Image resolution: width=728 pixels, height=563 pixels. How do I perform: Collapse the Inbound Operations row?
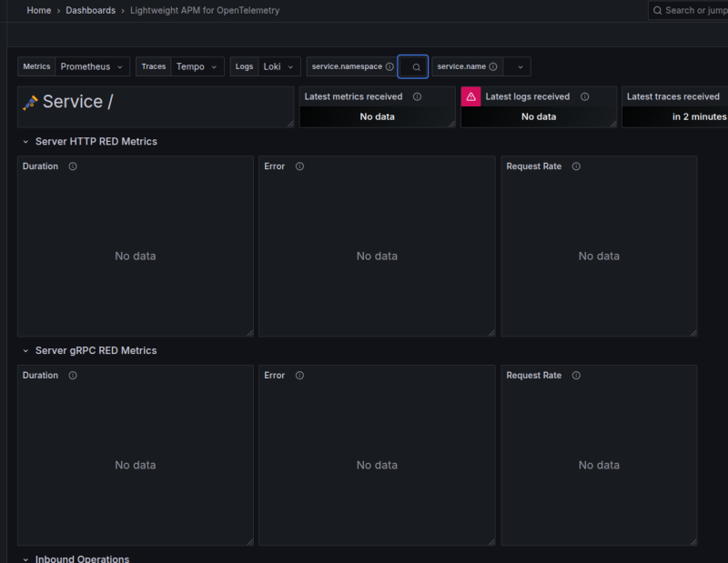[x=25, y=558]
